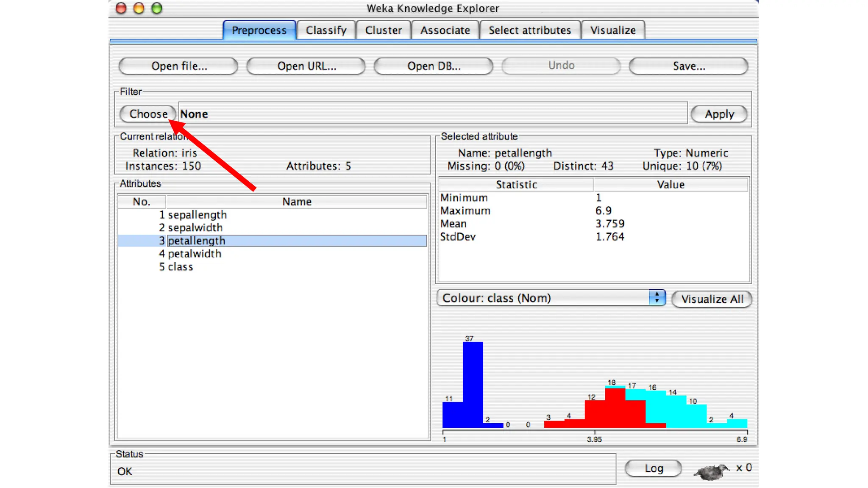Switch to the Classify tab
This screenshot has height=488, width=868.
pos(326,30)
